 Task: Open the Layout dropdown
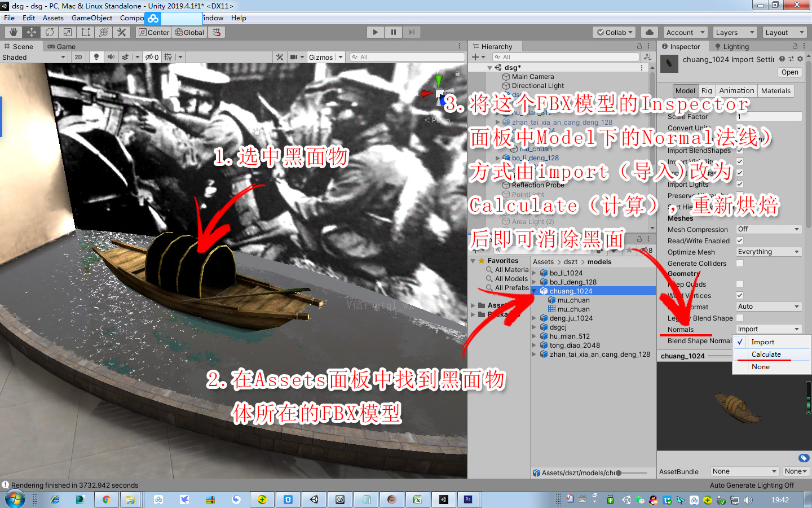[x=784, y=32]
